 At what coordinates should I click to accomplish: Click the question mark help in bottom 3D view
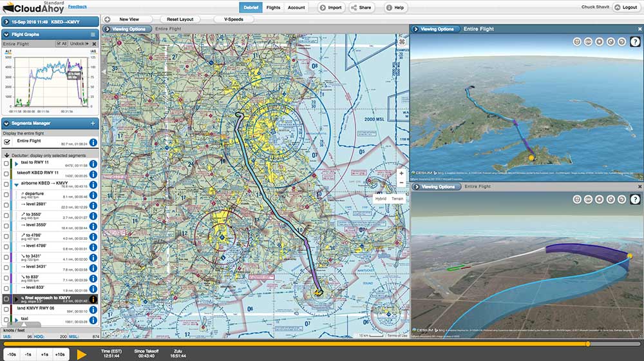click(x=635, y=199)
